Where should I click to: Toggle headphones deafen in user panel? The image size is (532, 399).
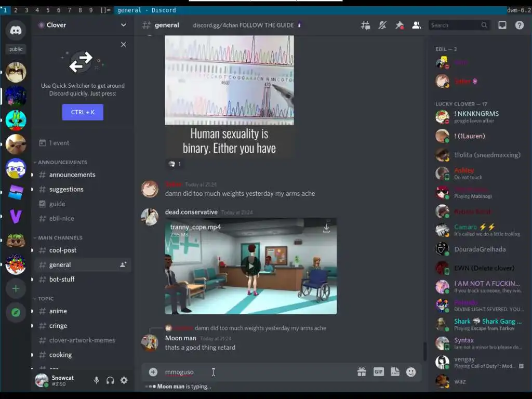point(110,380)
